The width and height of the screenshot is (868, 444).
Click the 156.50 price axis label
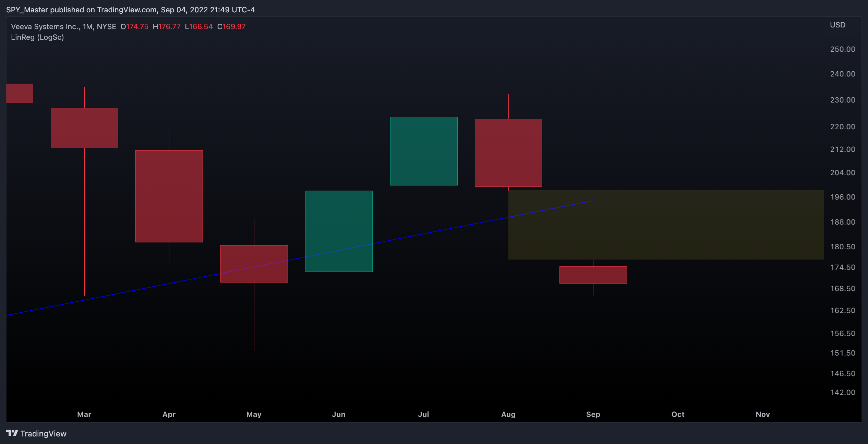[843, 334]
